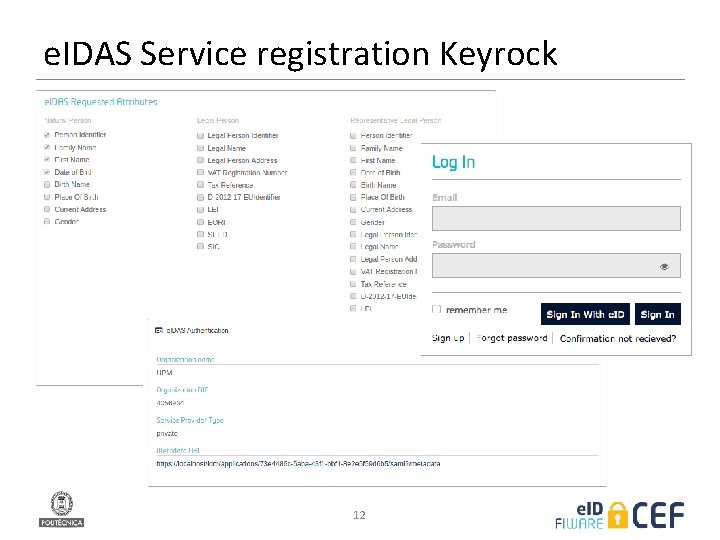
Task: Check Legal Person Address checkbox in the Legal Person column
Action: tap(200, 160)
